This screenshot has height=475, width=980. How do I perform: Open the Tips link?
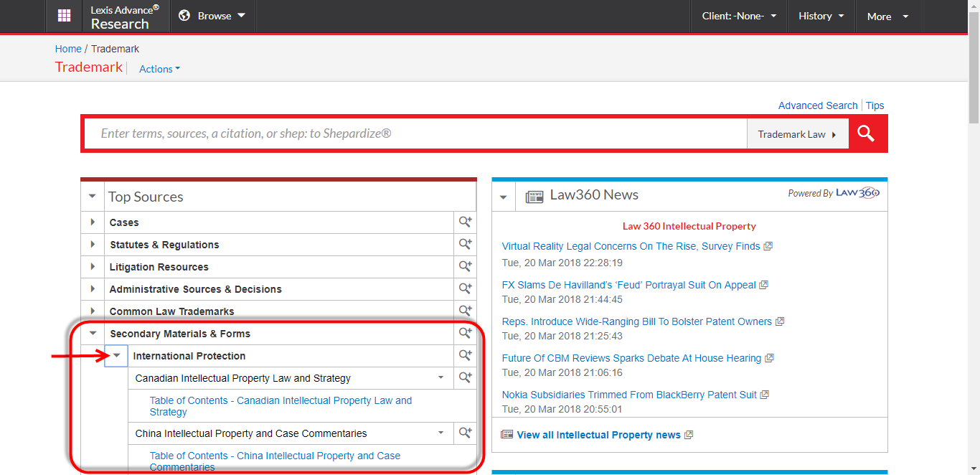coord(875,105)
